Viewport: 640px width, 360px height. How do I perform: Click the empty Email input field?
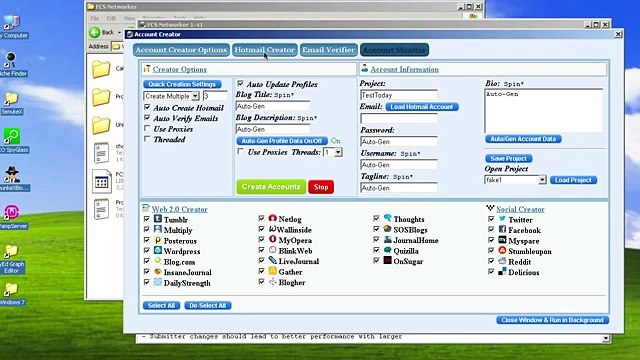(399, 118)
